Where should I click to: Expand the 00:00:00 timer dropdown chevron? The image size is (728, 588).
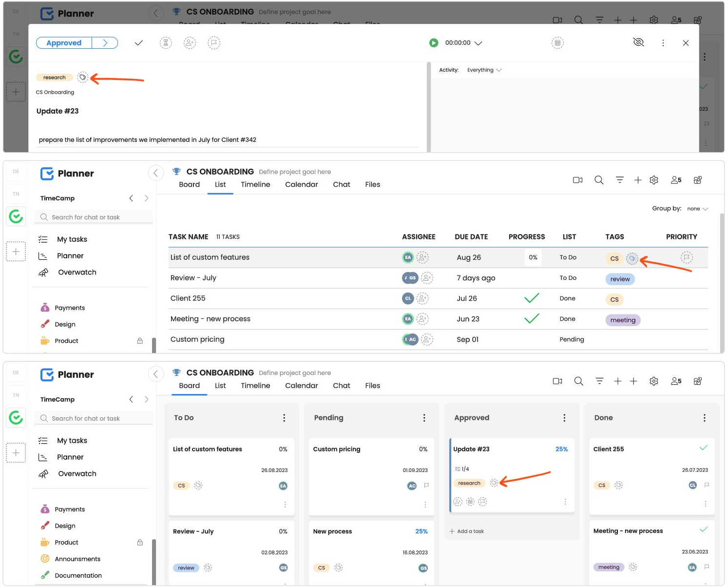tap(478, 43)
